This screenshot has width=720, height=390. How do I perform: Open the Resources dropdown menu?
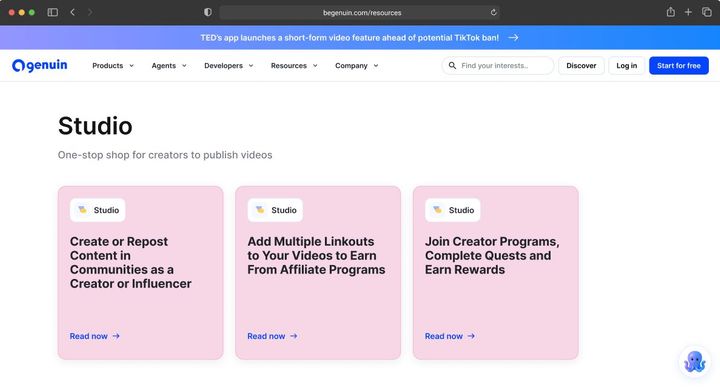294,66
